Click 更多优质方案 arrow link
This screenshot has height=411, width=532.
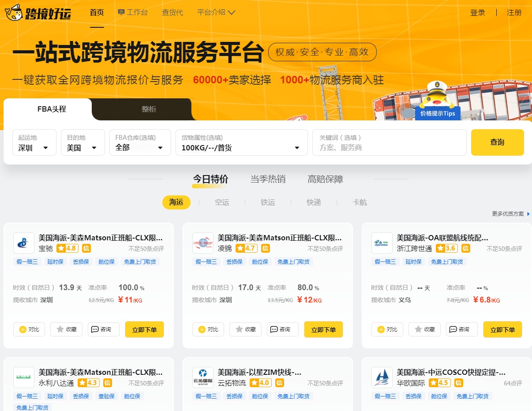[511, 214]
